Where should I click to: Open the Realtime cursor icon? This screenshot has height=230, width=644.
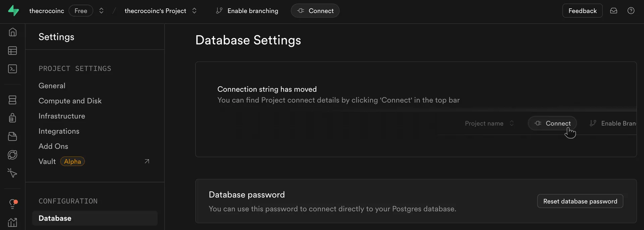[12, 173]
